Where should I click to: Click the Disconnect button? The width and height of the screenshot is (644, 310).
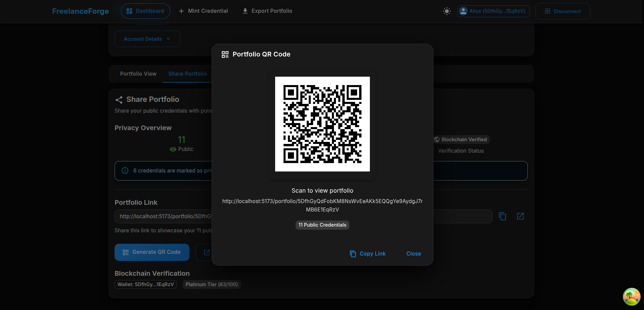coord(563,11)
